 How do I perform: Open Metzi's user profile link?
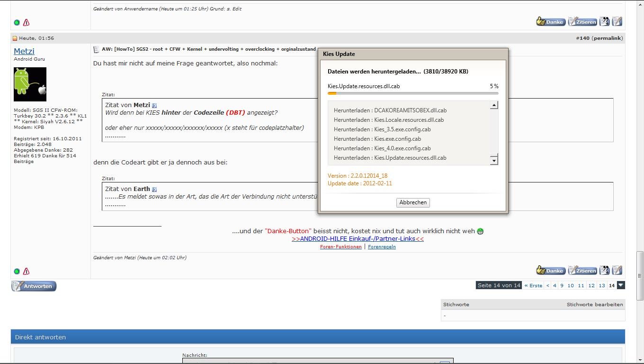(x=24, y=51)
